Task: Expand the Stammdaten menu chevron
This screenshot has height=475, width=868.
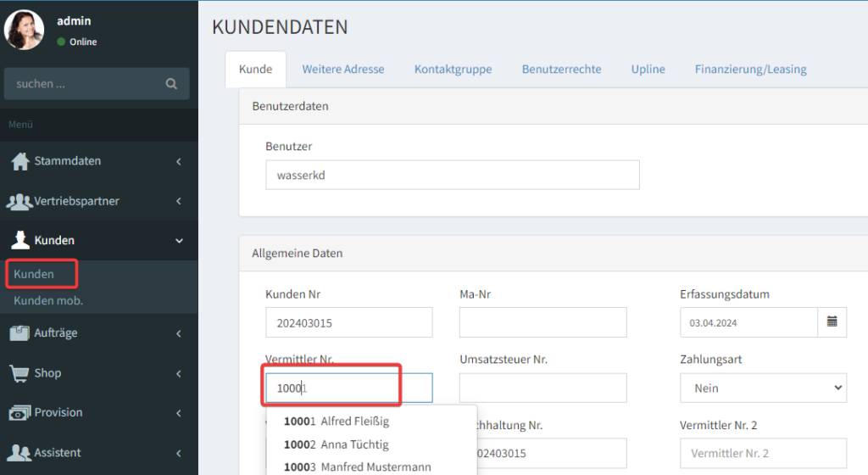Action: coord(179,161)
